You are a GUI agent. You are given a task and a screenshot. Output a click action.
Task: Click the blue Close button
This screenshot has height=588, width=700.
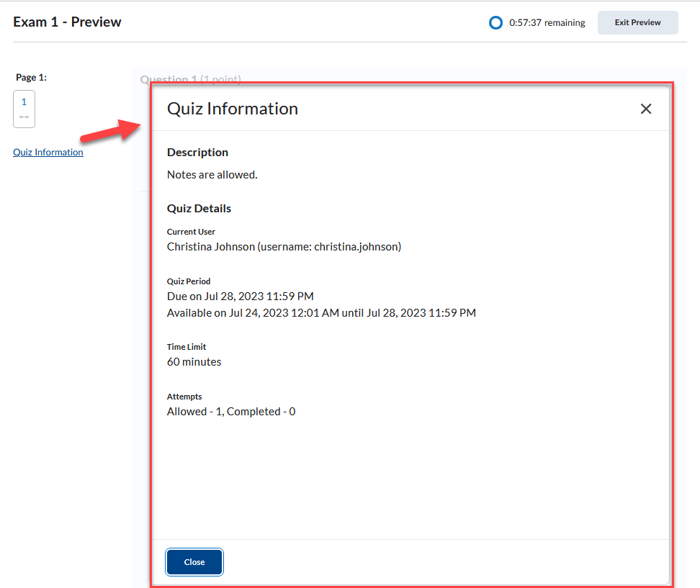coord(194,562)
